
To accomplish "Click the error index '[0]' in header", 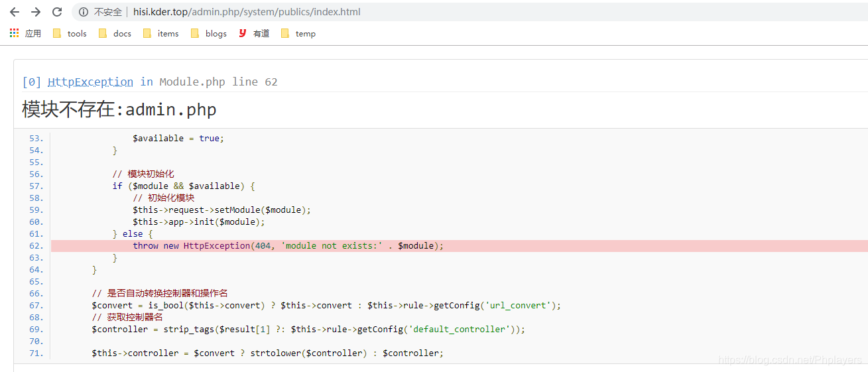I will pos(32,82).
